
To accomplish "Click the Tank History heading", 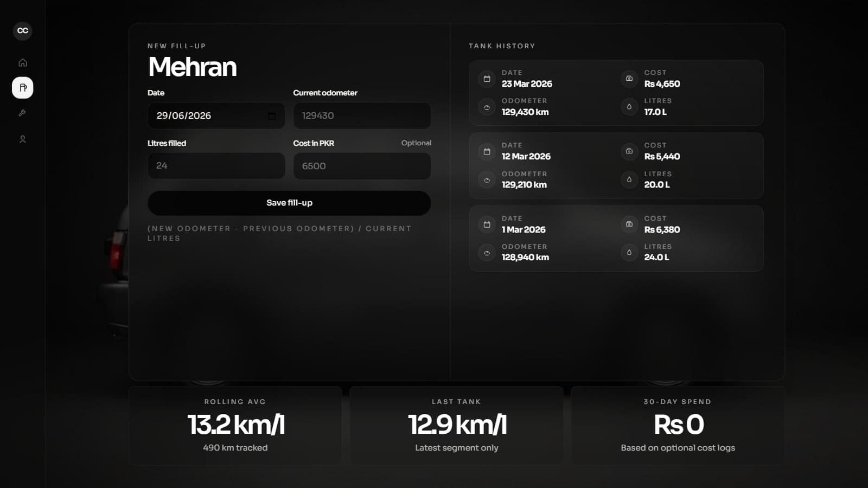I will 502,46.
